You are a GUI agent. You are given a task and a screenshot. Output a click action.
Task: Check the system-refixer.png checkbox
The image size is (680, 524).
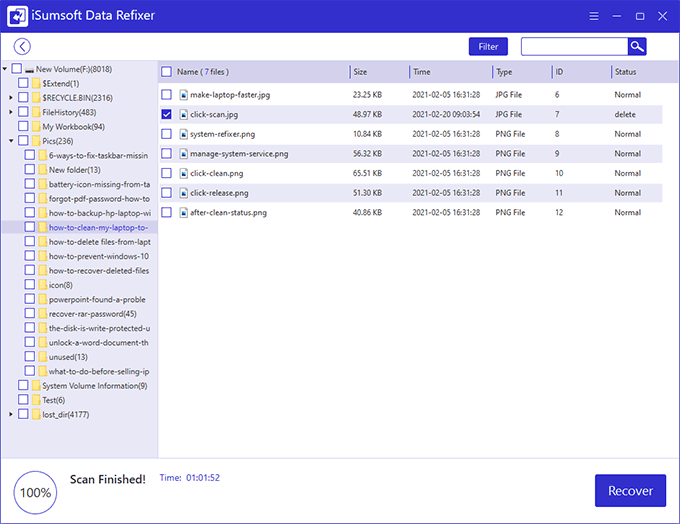[167, 134]
